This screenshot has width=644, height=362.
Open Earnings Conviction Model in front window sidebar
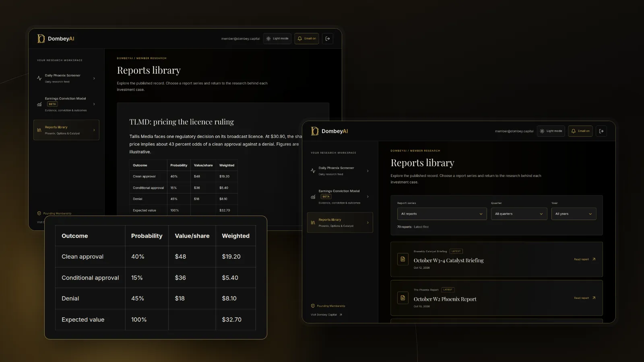coord(340,197)
